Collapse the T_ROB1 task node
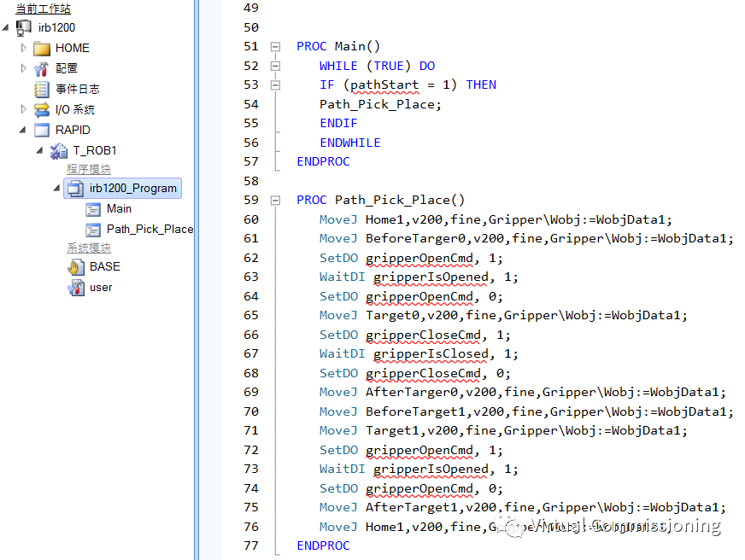The image size is (745, 560). tap(40, 150)
